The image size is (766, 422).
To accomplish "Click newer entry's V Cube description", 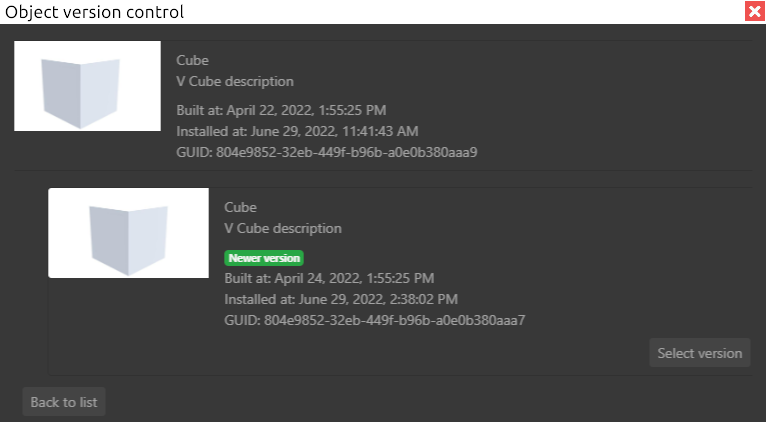I will (x=282, y=228).
